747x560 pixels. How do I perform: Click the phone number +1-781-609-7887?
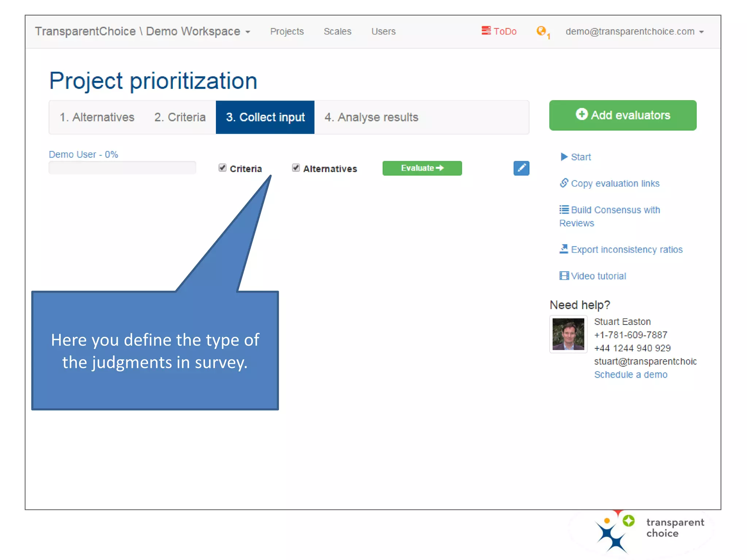click(631, 335)
